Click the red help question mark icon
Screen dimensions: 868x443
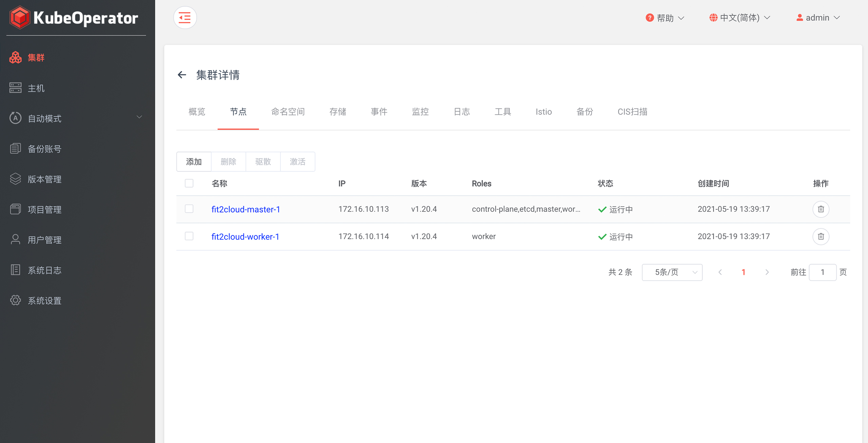(650, 18)
